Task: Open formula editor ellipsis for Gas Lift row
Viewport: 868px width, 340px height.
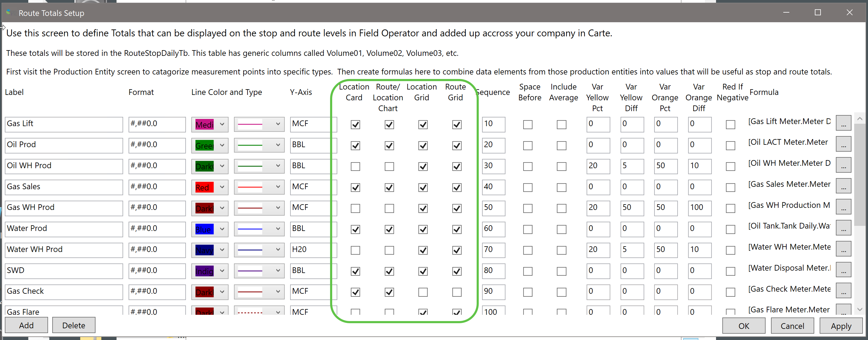Action: click(x=843, y=124)
